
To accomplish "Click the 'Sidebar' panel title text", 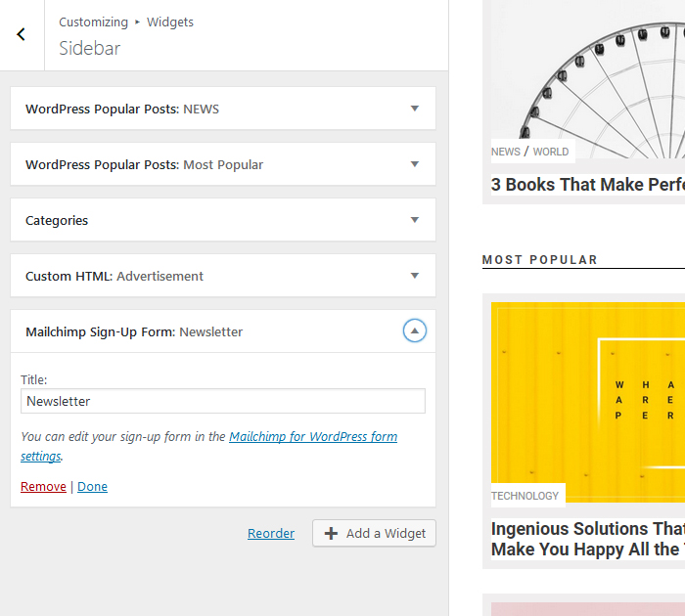I will [90, 48].
